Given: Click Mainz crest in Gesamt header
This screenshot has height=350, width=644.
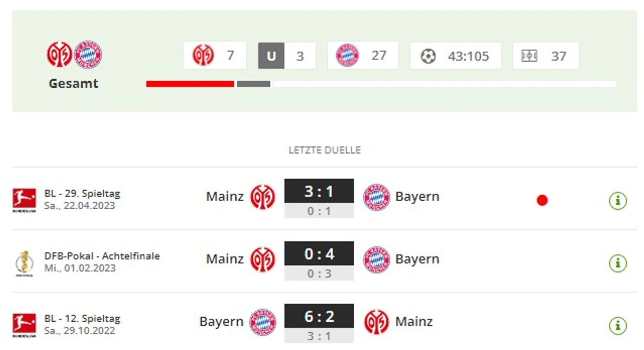Looking at the screenshot, I should click(60, 54).
